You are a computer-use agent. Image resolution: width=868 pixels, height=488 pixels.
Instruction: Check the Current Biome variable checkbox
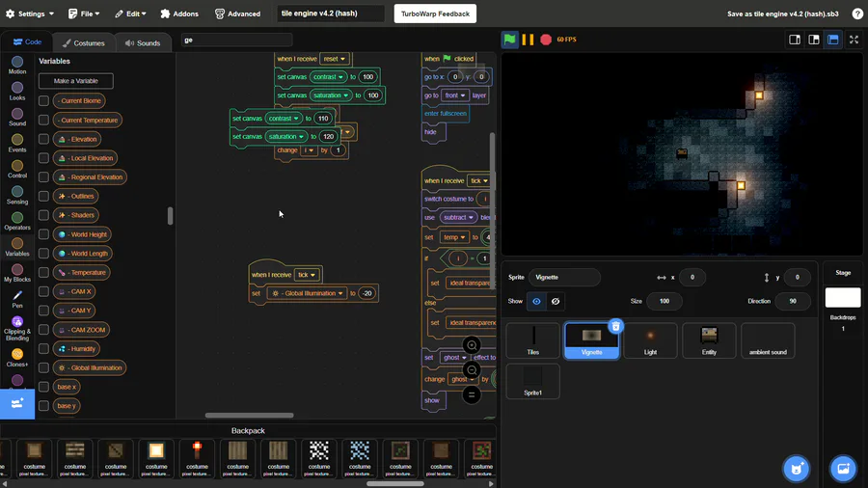coord(43,100)
